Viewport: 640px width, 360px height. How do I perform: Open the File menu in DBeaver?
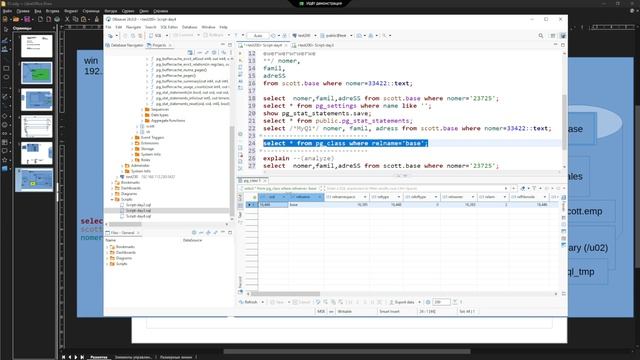pos(108,27)
